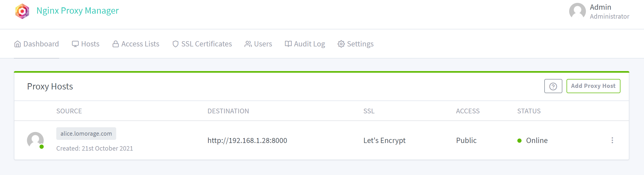Click the SOURCE column header

(69, 111)
